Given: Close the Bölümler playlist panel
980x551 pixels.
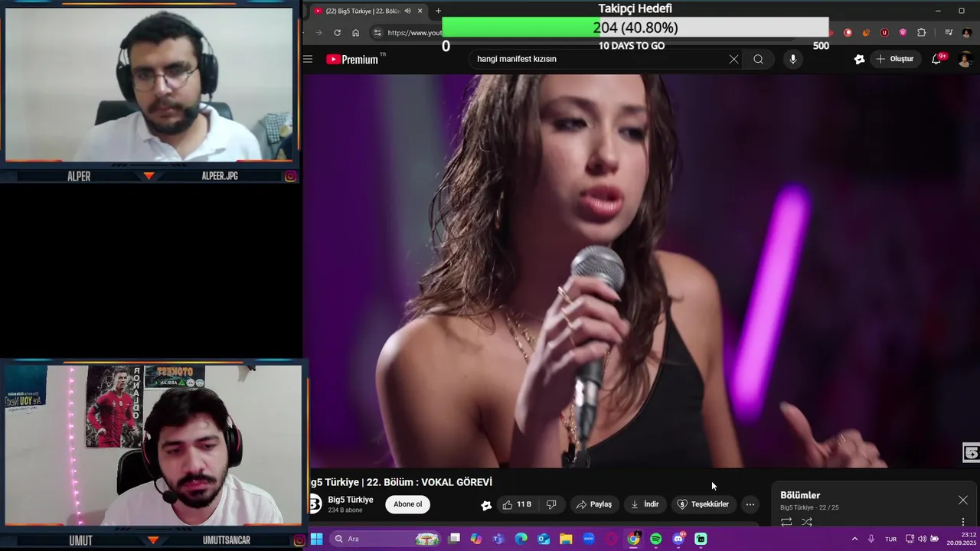Looking at the screenshot, I should click(962, 500).
